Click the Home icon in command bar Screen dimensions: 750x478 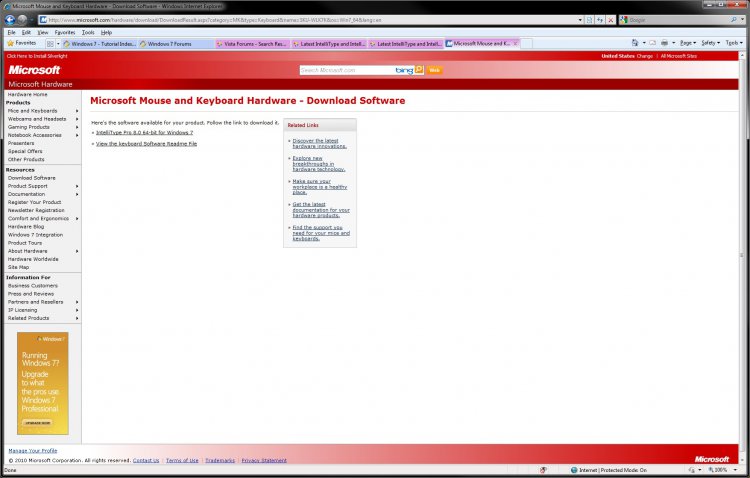pyautogui.click(x=635, y=43)
